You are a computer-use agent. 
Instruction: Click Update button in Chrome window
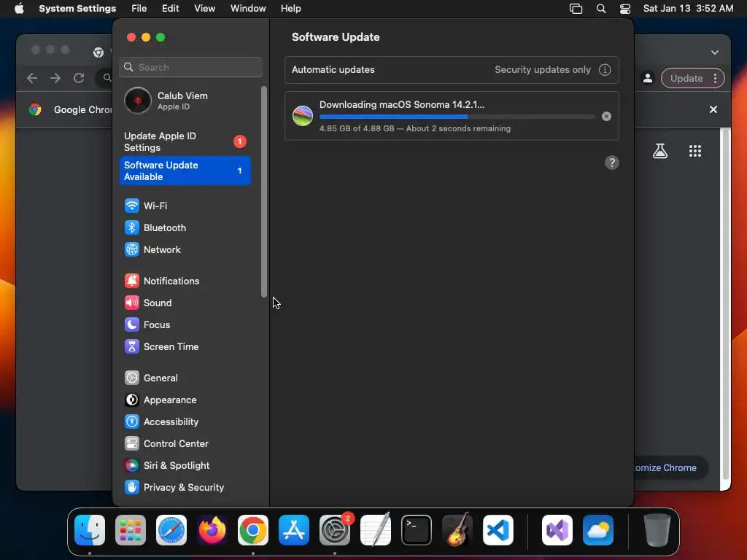(x=686, y=79)
